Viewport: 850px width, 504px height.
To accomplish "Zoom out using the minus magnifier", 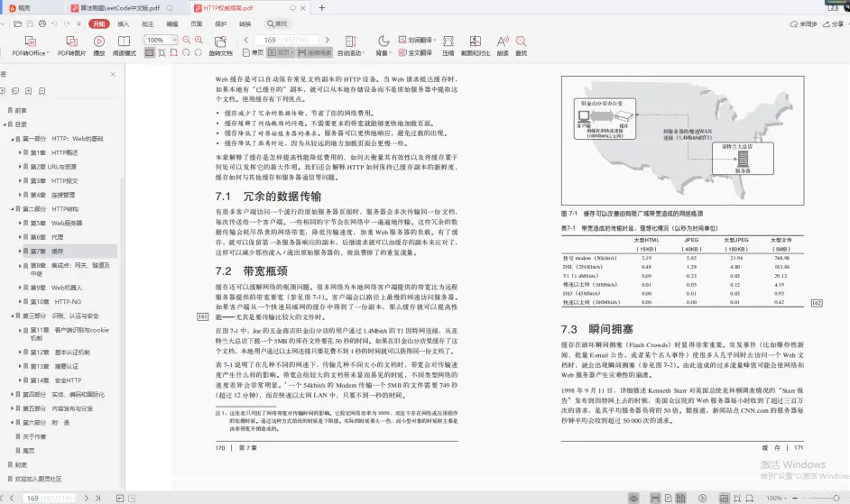I will click(x=187, y=40).
